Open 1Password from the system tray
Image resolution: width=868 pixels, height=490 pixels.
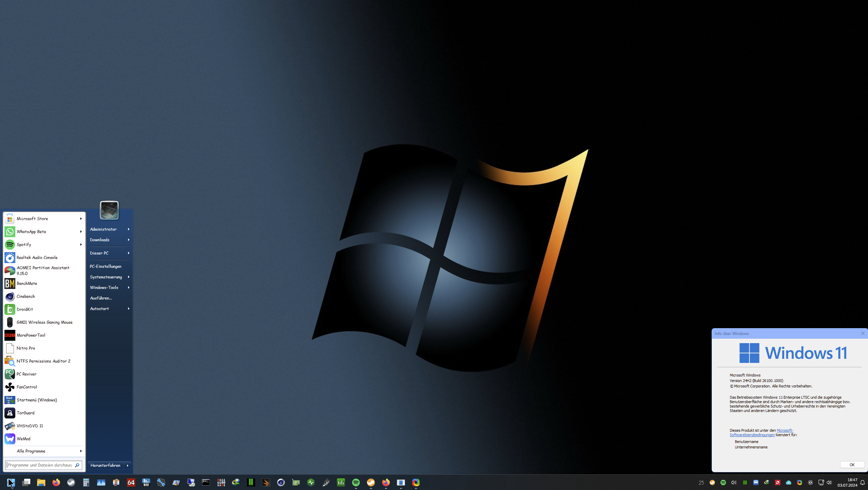pyautogui.click(x=810, y=483)
